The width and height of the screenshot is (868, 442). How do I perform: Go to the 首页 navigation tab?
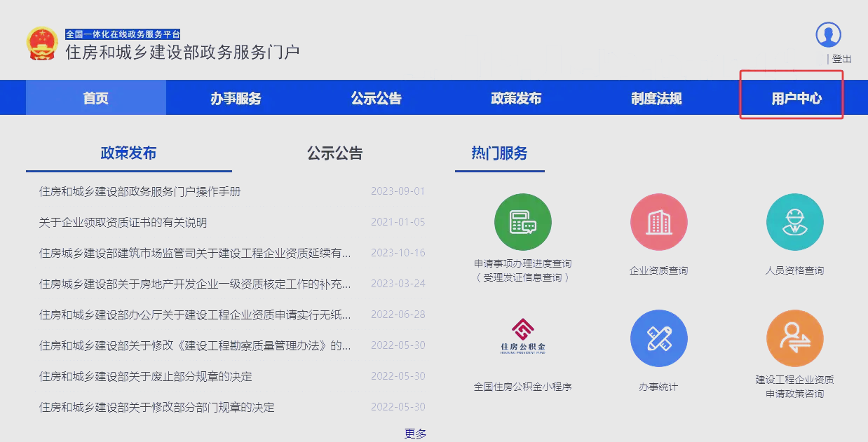96,98
